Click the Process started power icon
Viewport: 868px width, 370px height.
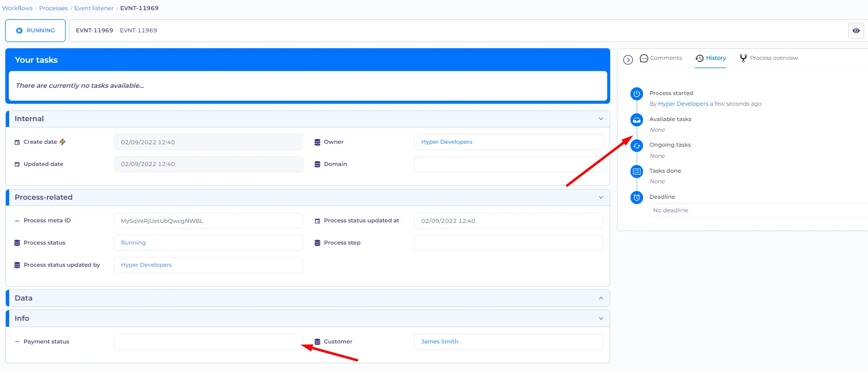[637, 94]
